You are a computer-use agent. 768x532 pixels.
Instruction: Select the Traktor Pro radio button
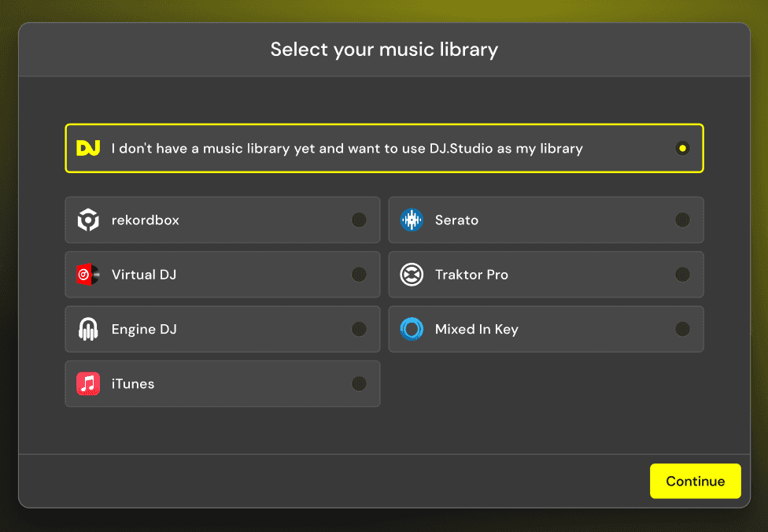click(682, 275)
